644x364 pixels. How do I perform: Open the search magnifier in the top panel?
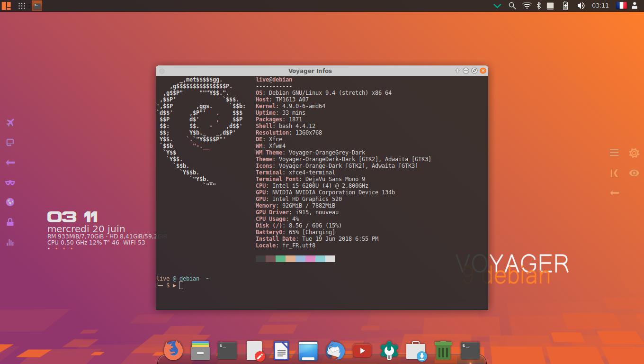click(512, 6)
